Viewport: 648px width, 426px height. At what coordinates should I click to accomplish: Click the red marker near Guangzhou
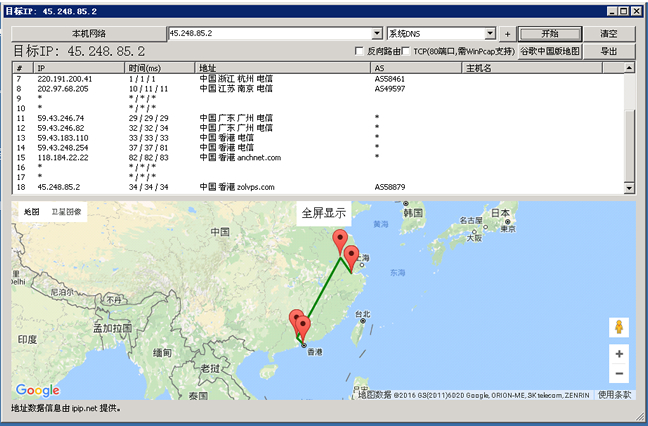pyautogui.click(x=296, y=320)
